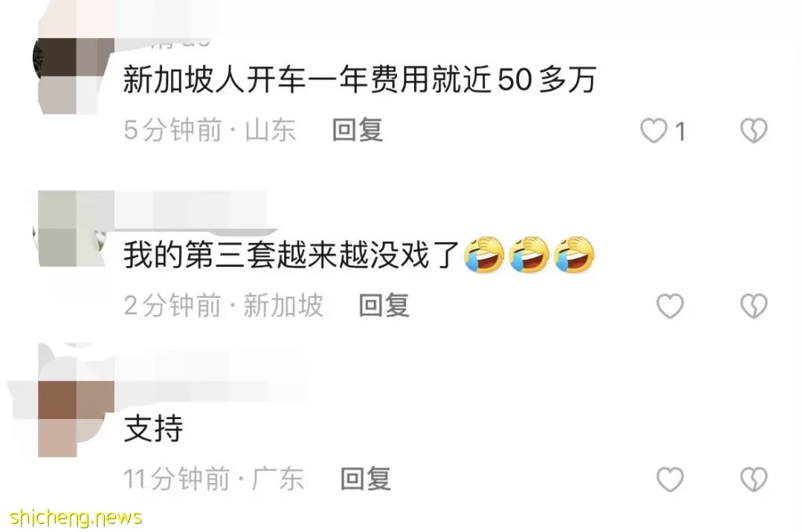This screenshot has width=803, height=532.
Task: Like the 支持 comment from 广东
Action: 670,479
